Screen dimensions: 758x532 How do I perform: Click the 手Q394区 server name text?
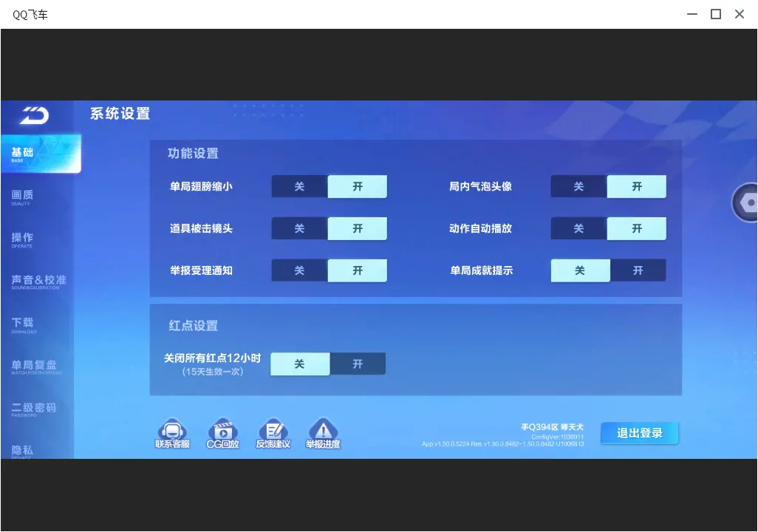click(x=552, y=427)
